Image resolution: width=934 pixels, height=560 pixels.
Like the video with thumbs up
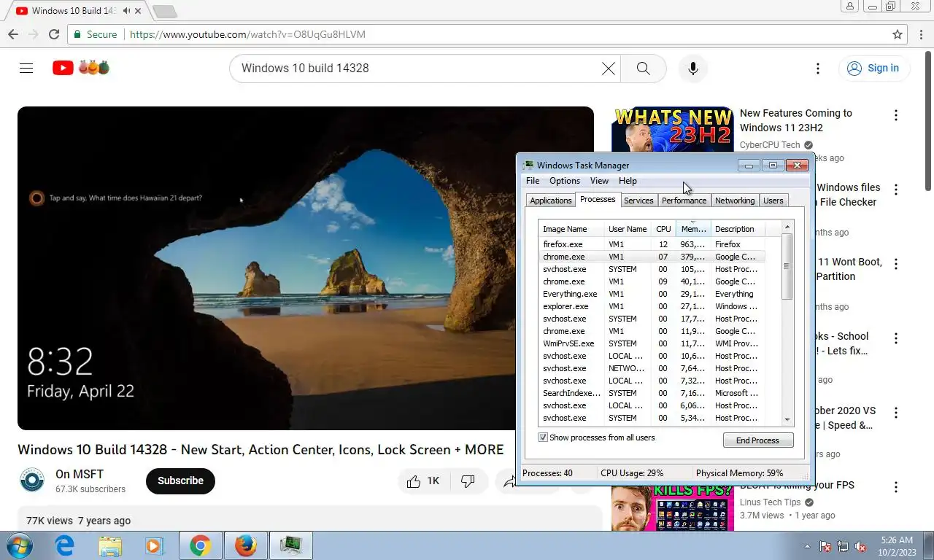(x=423, y=481)
